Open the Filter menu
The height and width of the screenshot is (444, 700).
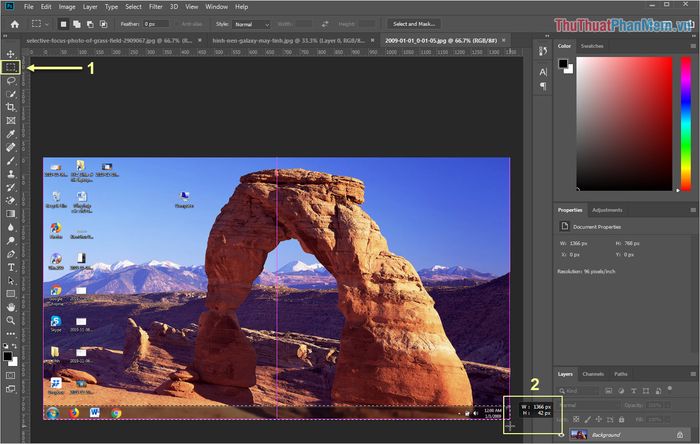[155, 7]
